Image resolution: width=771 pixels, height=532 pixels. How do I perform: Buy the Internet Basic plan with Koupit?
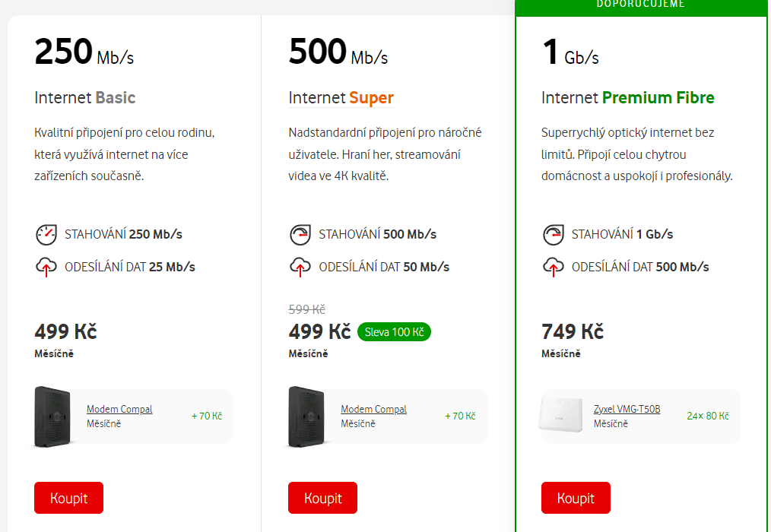coord(69,498)
